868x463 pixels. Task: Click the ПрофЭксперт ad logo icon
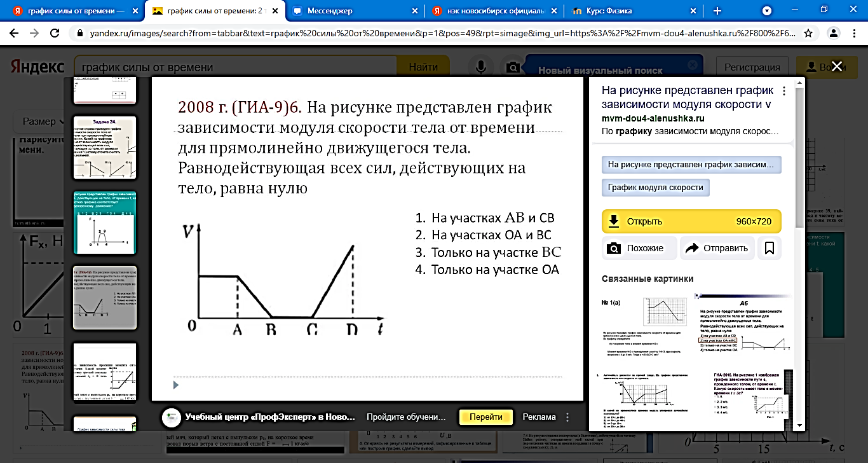click(x=170, y=417)
